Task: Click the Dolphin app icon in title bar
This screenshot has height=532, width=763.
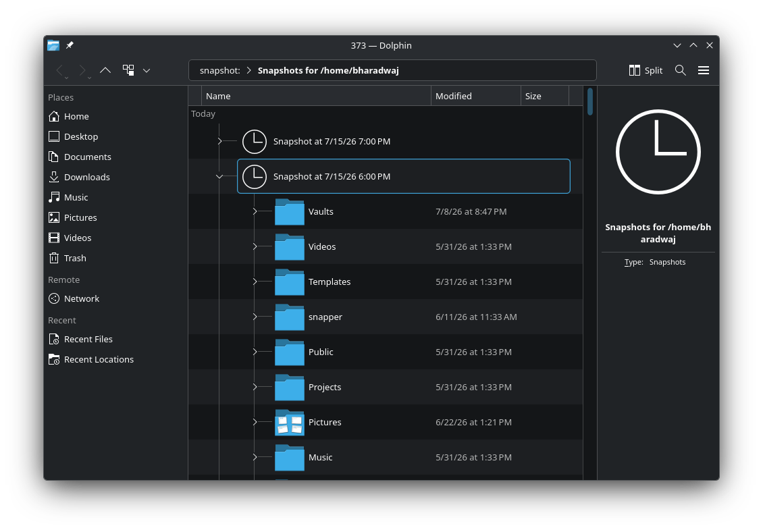Action: (x=53, y=45)
